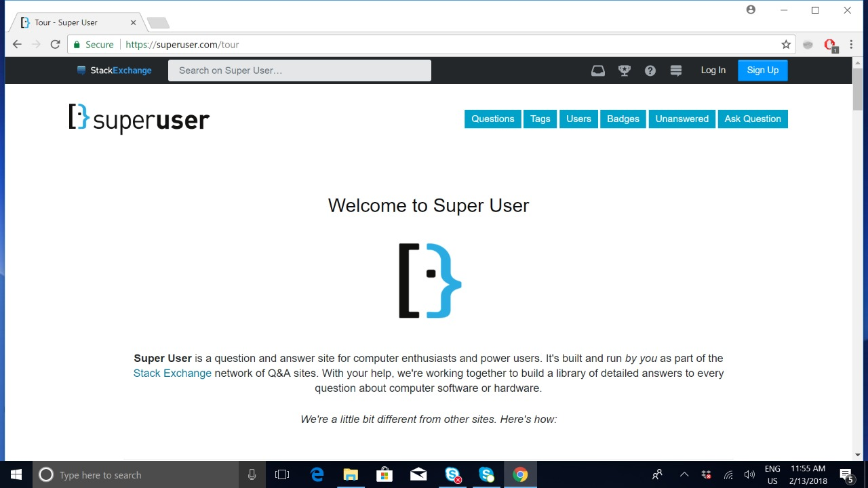Screen dimensions: 868x488
Task: Click the Dropbox tray icon
Action: coord(706,474)
